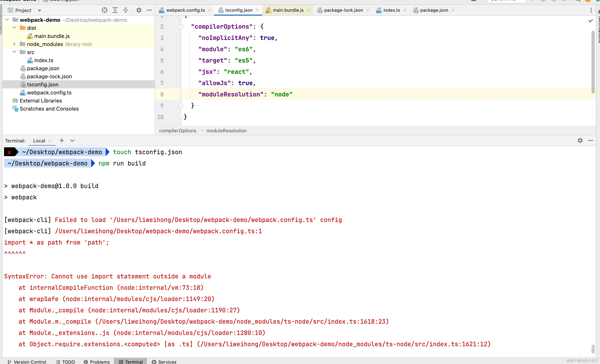
Task: Hide the Project tool window
Action: (149, 10)
